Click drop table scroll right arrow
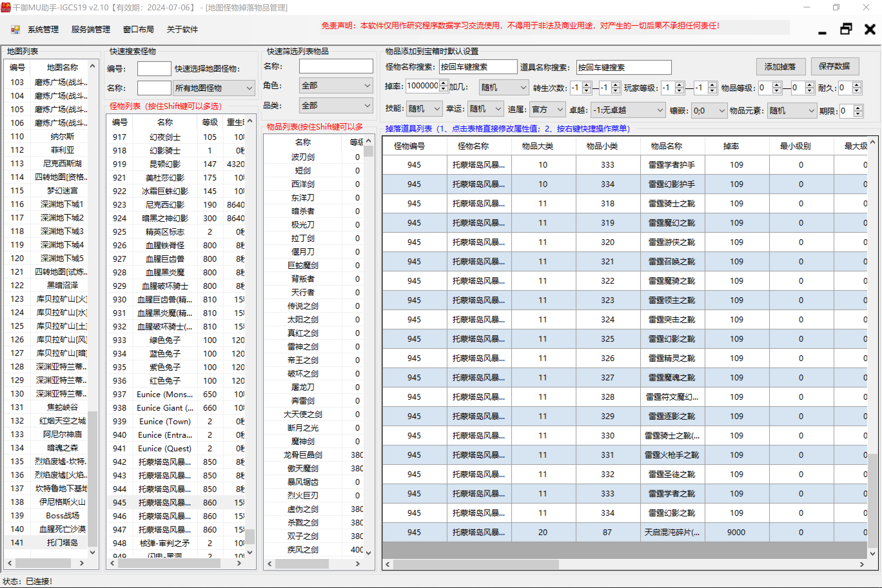This screenshot has width=882, height=588. (861, 564)
